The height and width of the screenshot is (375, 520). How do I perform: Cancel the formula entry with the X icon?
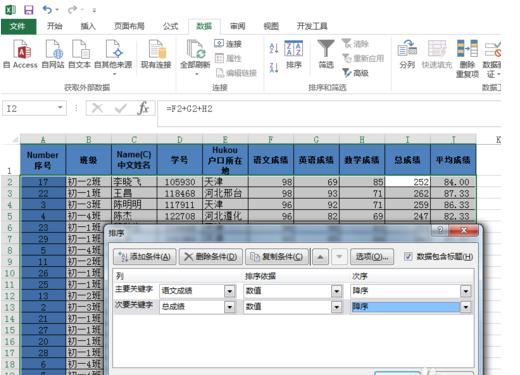click(x=97, y=108)
